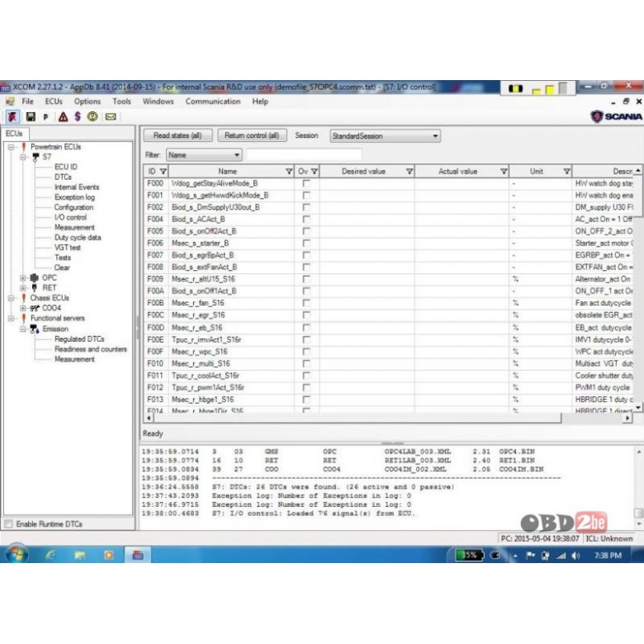Select DTCs under S7
The height and width of the screenshot is (644, 644).
(63, 177)
